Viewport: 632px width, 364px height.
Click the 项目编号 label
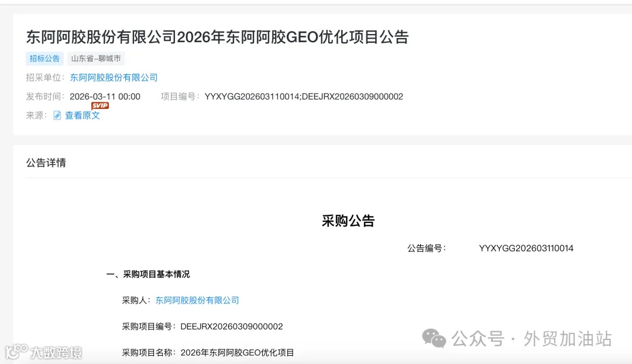pyautogui.click(x=180, y=97)
